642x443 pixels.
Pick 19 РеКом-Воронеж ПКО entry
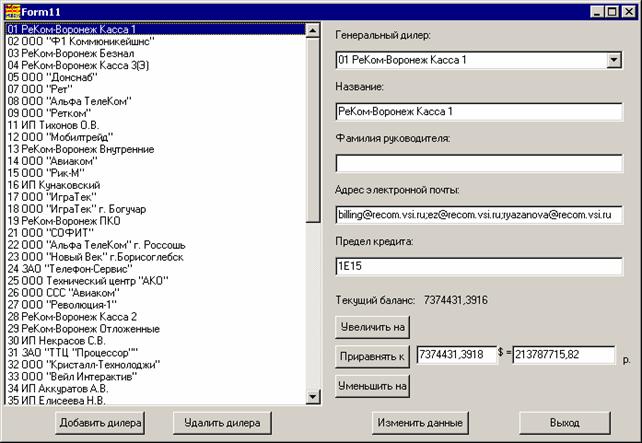pos(156,221)
